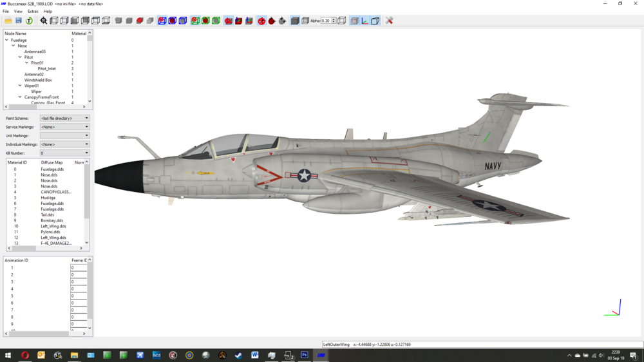Click the Alpha value field showing 0.20
644x362 pixels.
pos(326,21)
